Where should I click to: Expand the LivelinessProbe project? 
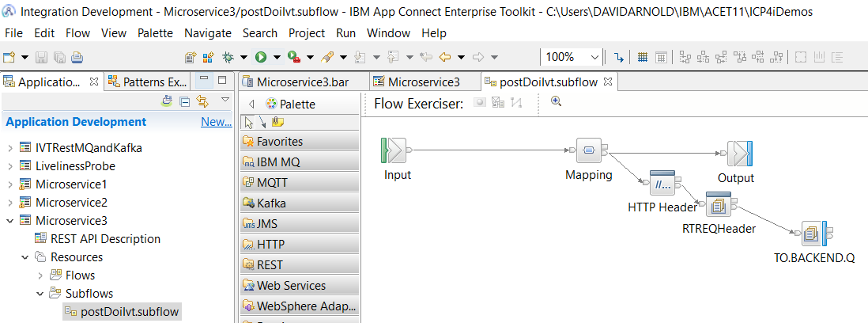[10, 165]
